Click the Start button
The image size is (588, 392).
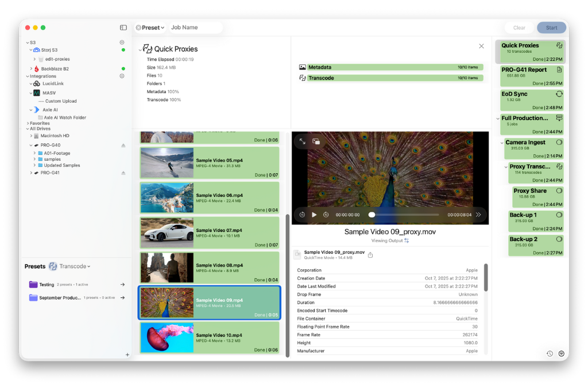click(551, 28)
